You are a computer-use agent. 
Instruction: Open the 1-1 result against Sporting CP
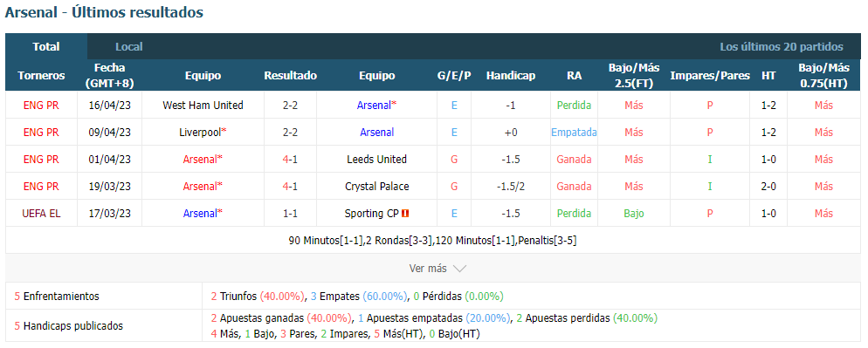290,214
